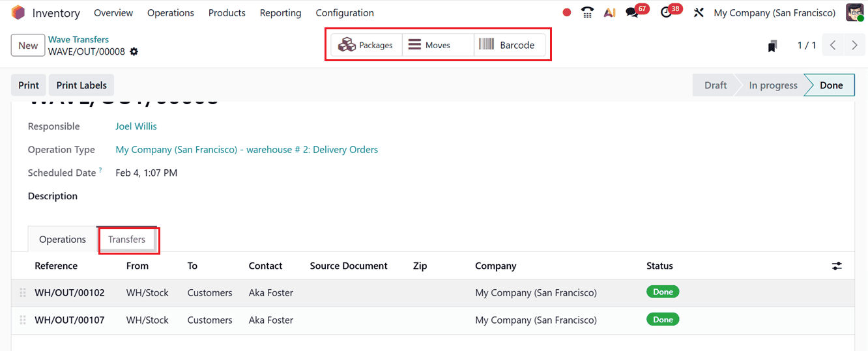Click the Print button
Viewport: 868px width, 351px height.
(x=29, y=85)
